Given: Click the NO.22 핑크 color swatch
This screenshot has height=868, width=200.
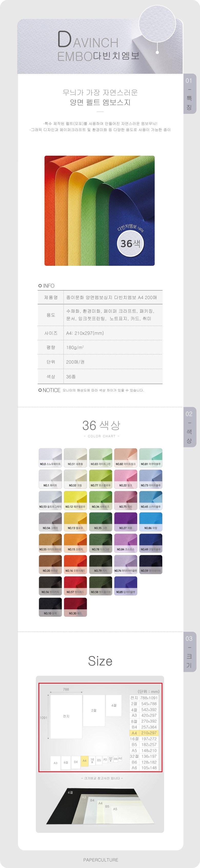Looking at the screenshot, I should 125,479.
